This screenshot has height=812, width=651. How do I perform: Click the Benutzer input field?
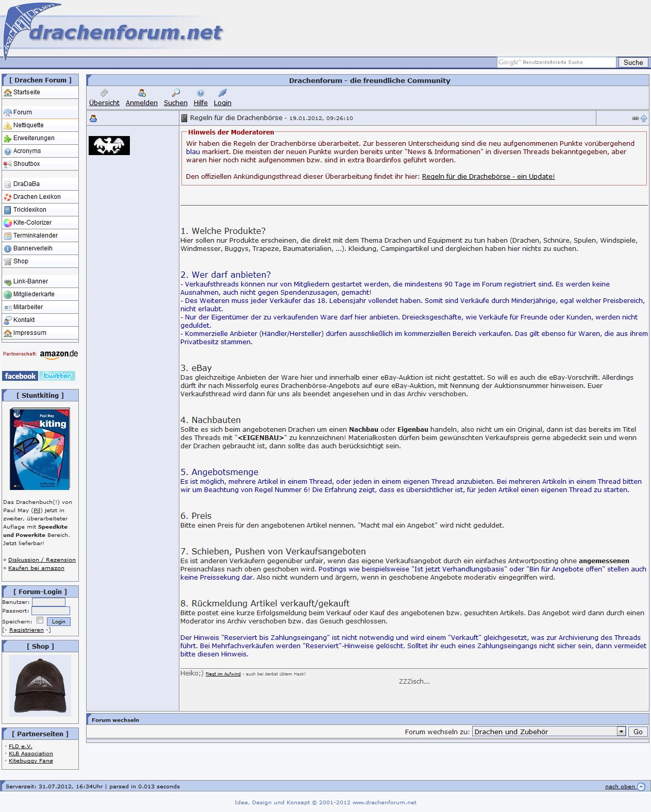pyautogui.click(x=48, y=602)
